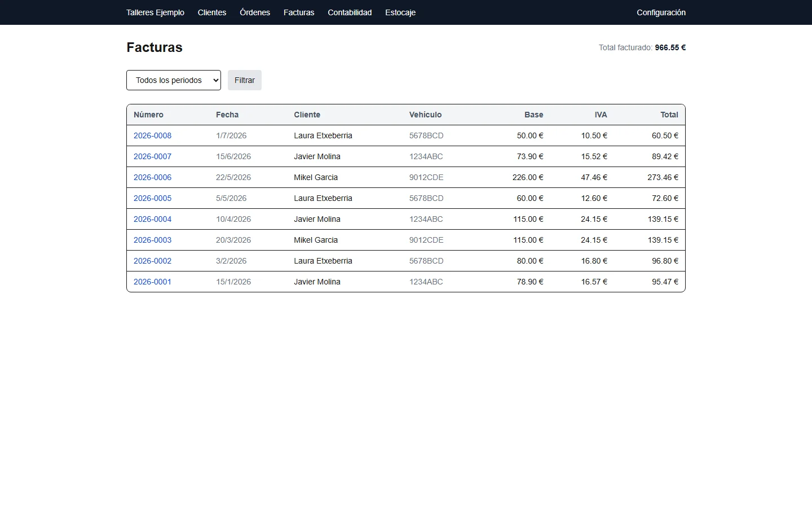Open the first invoice 2026-0001
812x508 pixels.
click(x=152, y=282)
